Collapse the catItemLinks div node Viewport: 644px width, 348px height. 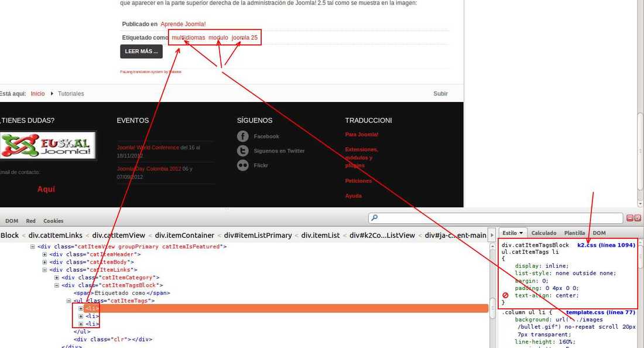click(x=44, y=270)
